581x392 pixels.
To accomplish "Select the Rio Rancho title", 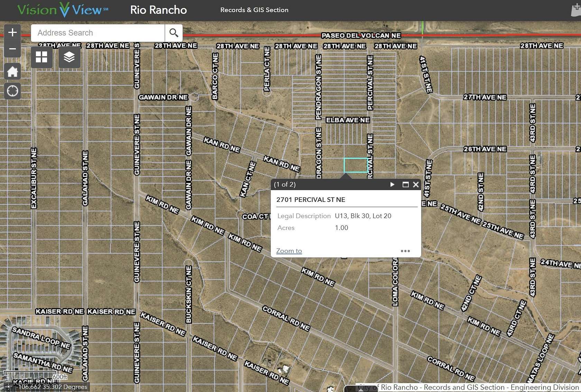I will pyautogui.click(x=158, y=10).
